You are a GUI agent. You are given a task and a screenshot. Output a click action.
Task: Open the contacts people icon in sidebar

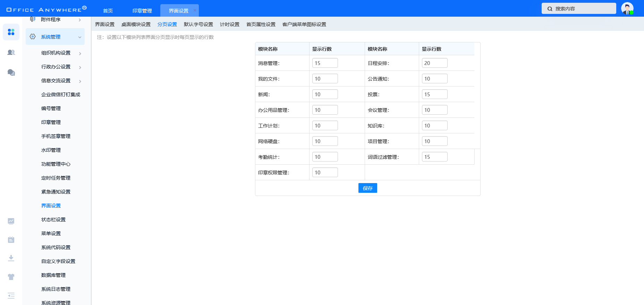[11, 52]
